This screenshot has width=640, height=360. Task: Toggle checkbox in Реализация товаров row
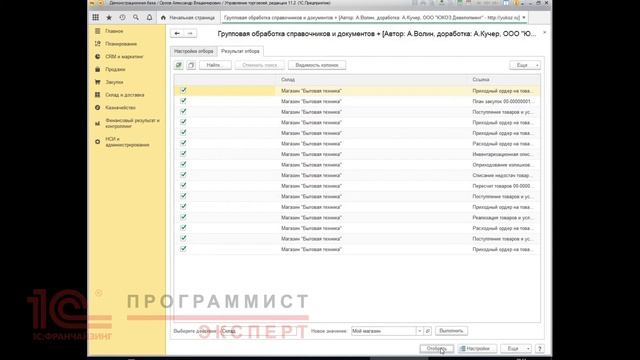(x=183, y=217)
